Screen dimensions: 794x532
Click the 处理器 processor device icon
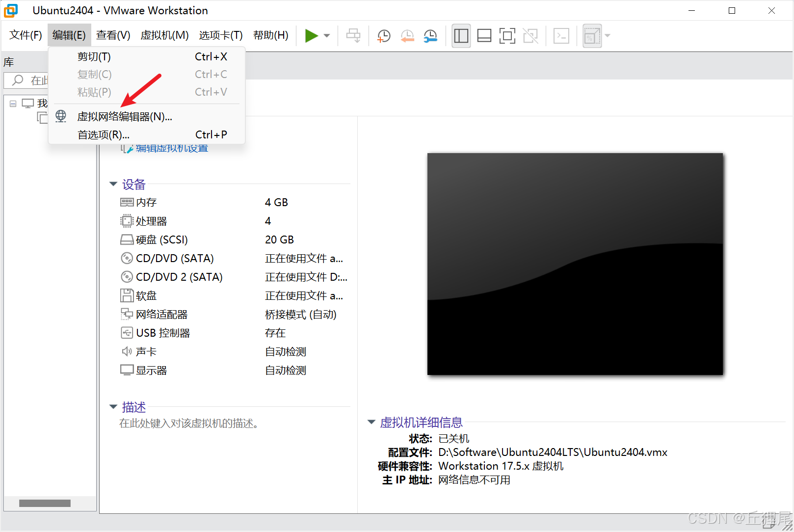(127, 221)
